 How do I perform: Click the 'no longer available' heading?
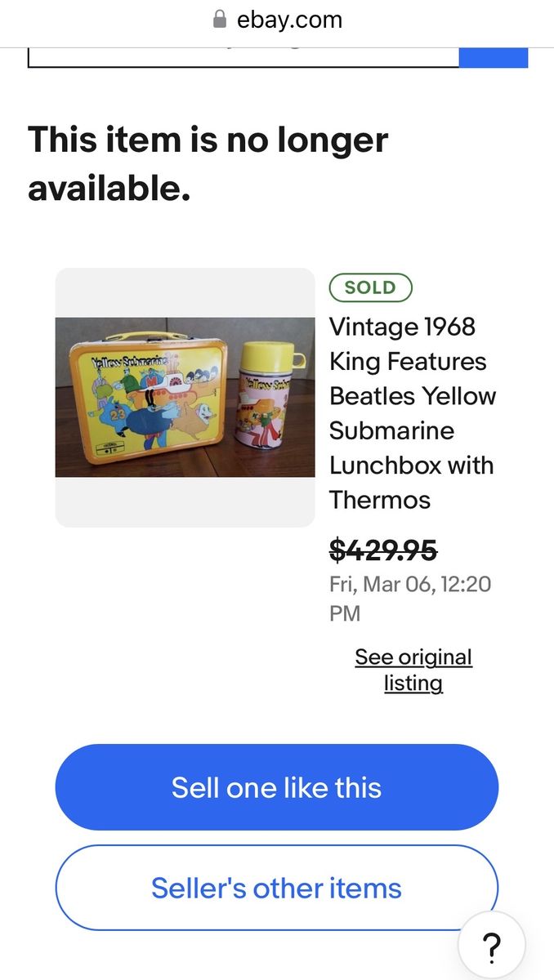coord(208,163)
